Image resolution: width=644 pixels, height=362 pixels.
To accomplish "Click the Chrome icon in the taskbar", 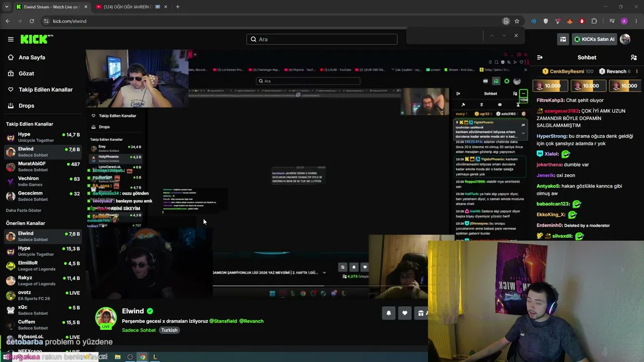I will coord(142,357).
